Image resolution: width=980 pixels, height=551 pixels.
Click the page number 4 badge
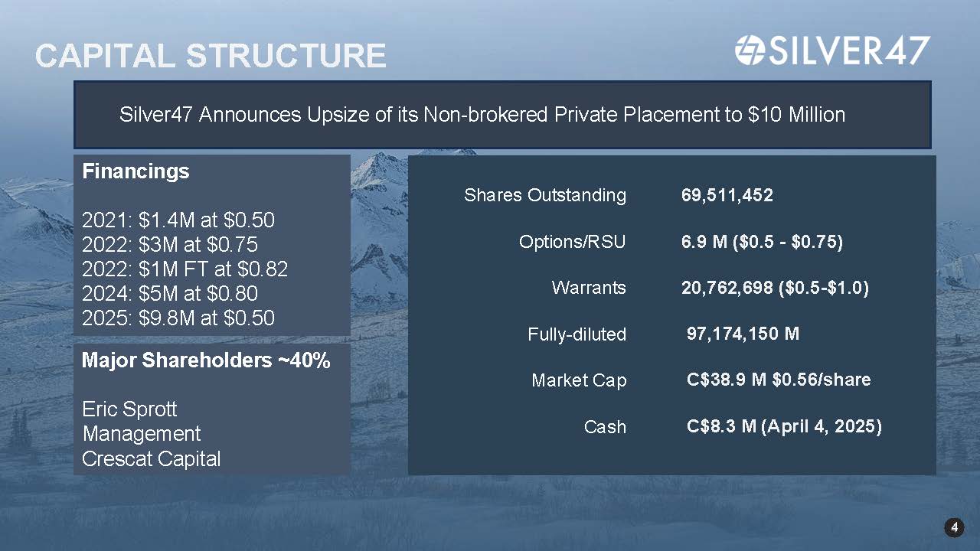tap(953, 527)
